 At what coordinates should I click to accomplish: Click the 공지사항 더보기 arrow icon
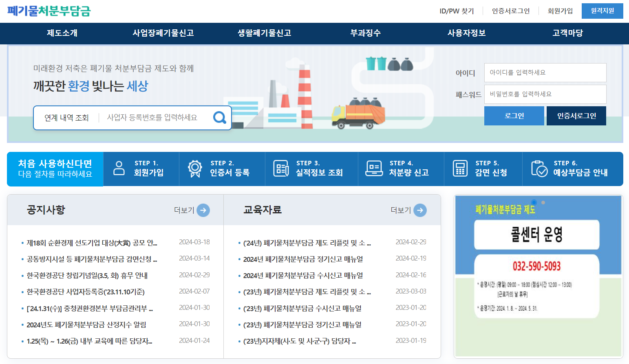click(x=203, y=210)
